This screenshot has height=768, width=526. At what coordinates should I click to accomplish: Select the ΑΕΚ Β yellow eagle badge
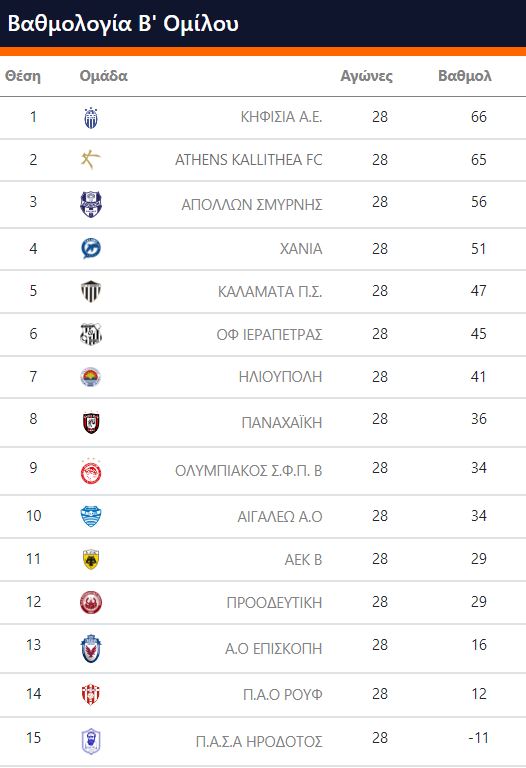[91, 559]
